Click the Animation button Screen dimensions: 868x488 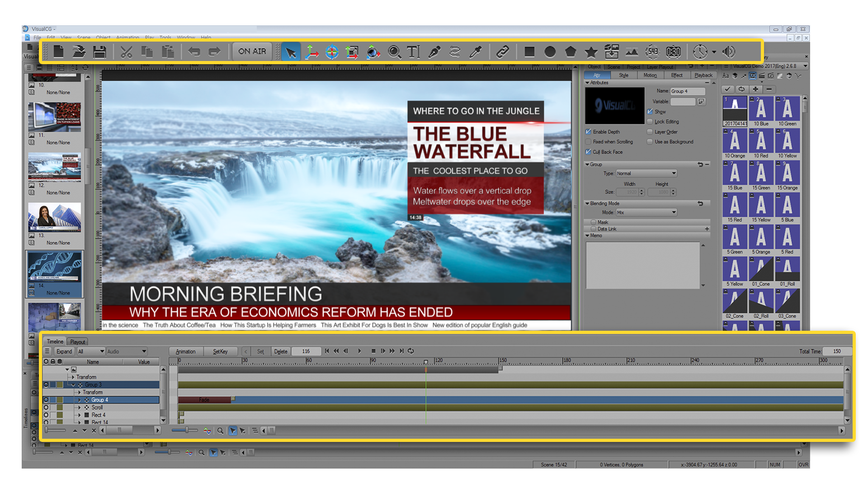point(186,351)
